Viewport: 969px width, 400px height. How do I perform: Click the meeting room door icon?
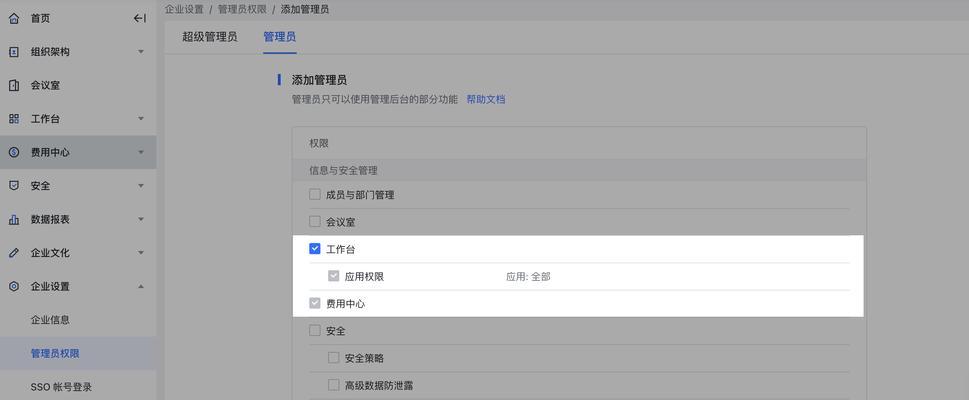pos(14,85)
